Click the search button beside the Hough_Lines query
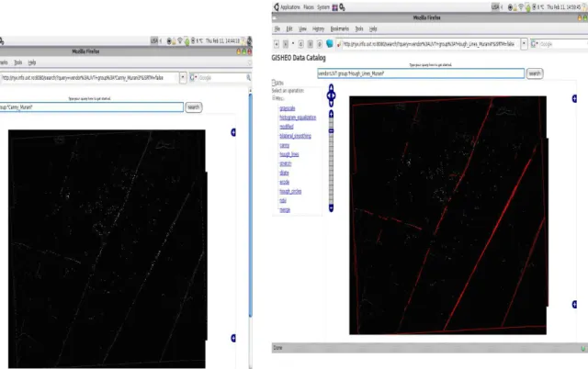The width and height of the screenshot is (588, 369). click(535, 73)
